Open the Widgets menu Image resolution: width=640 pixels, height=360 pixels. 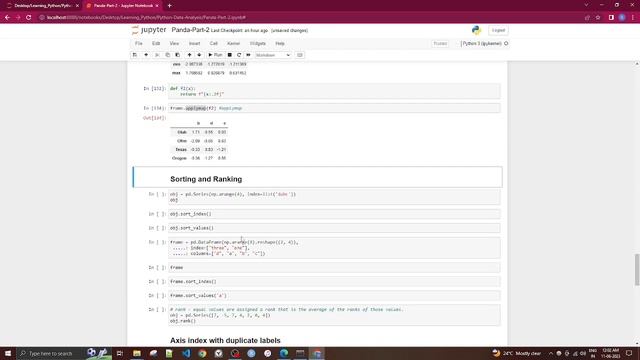pyautogui.click(x=258, y=43)
